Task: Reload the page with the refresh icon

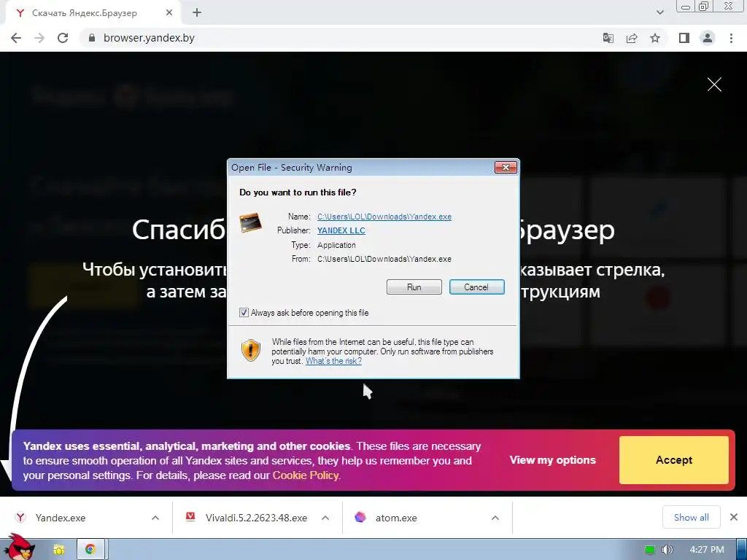Action: 63,38
